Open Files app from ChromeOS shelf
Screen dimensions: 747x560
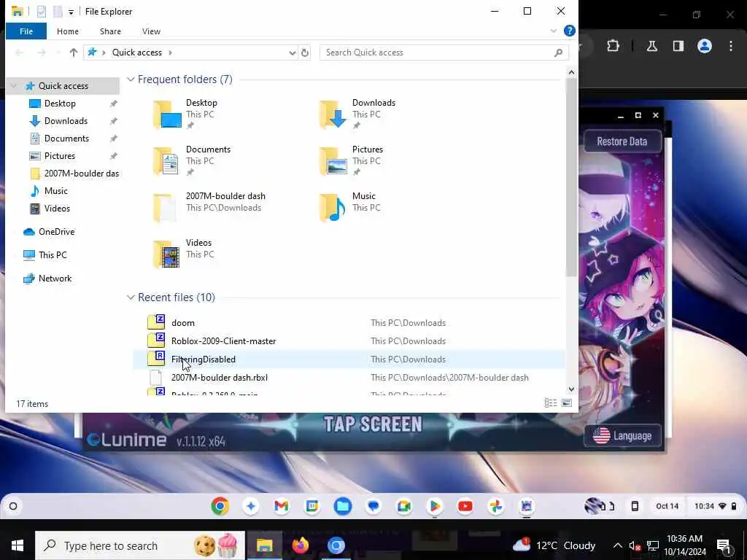(343, 506)
